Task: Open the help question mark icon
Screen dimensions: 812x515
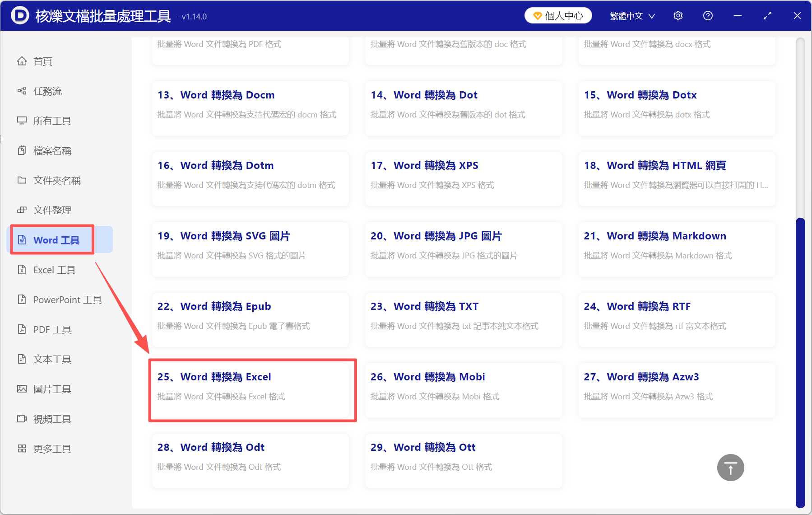Action: (x=707, y=15)
